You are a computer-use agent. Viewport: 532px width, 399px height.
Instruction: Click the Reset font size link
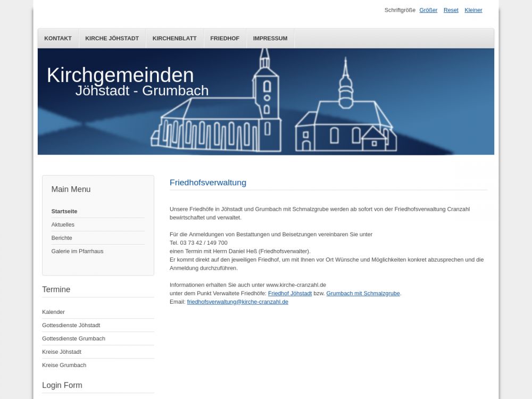pos(451,10)
